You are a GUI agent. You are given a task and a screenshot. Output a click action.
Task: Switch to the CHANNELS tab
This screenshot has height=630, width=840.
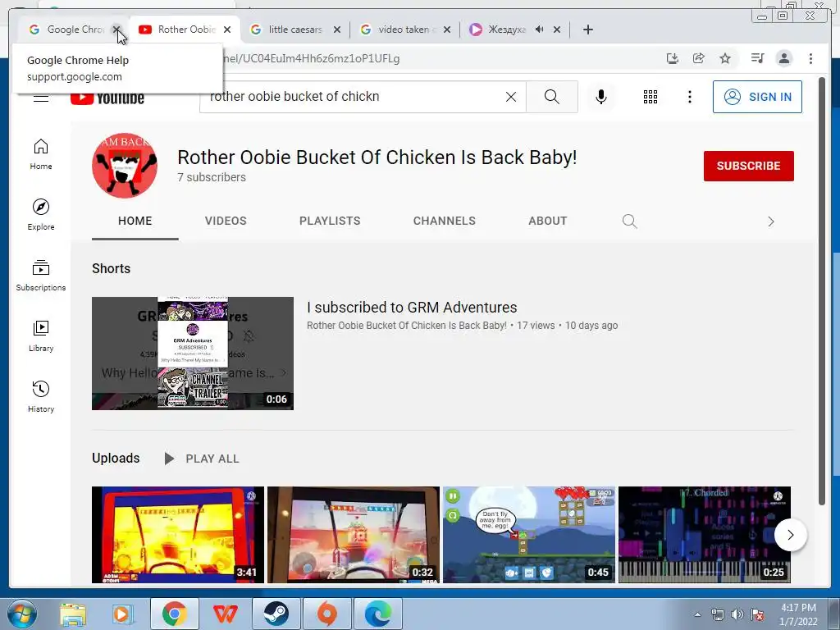tap(444, 221)
